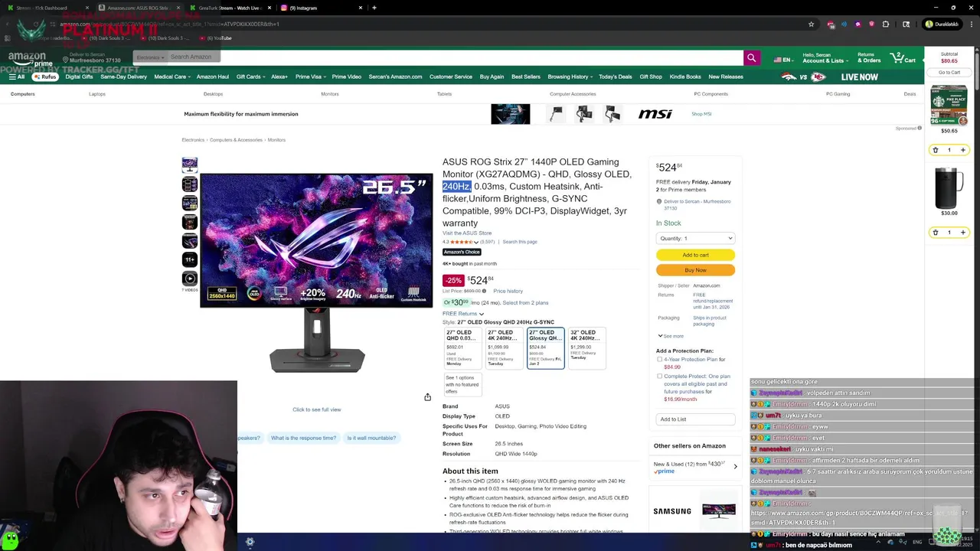Click the Shop MSI sponsored link

coord(701,114)
